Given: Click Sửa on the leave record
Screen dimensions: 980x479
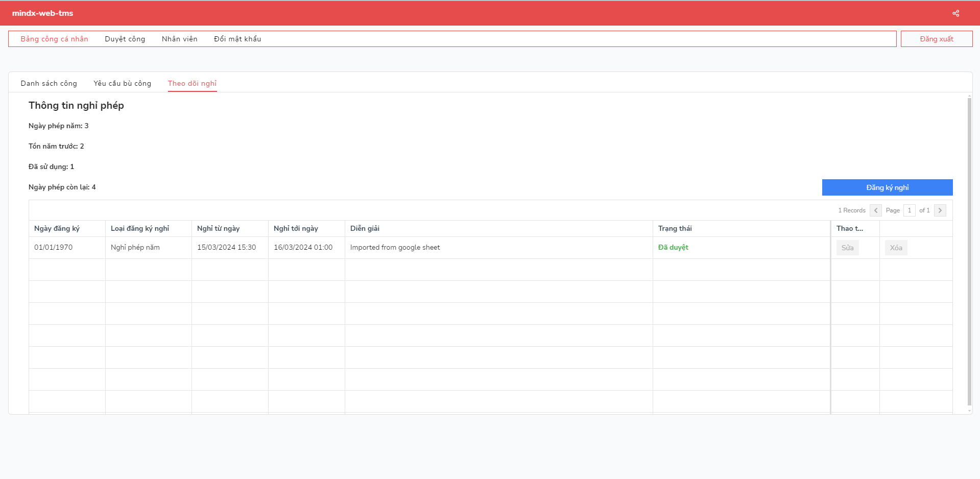Looking at the screenshot, I should tap(847, 248).
